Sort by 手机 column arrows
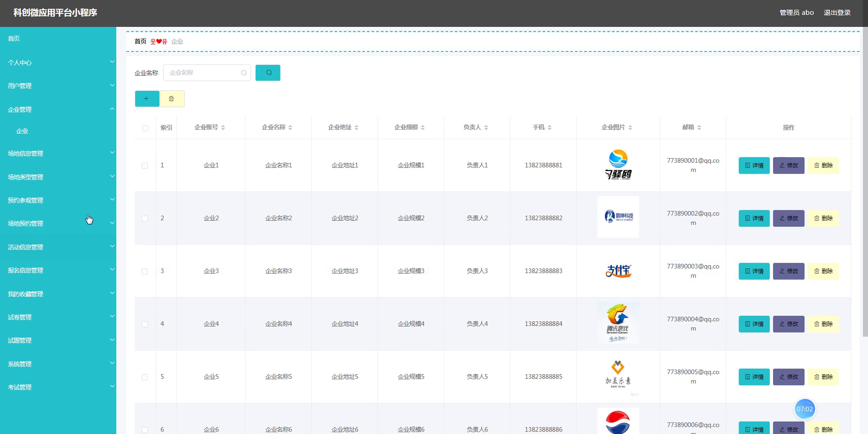 point(550,128)
